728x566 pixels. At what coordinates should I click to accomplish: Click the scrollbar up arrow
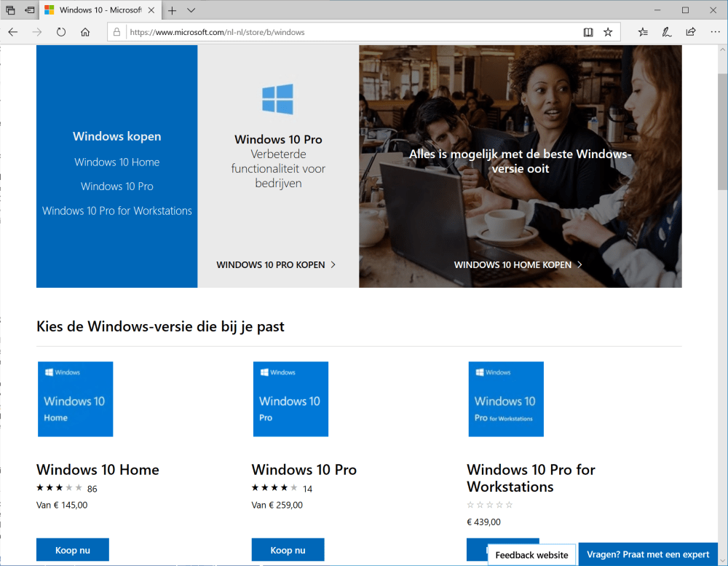[x=722, y=50]
